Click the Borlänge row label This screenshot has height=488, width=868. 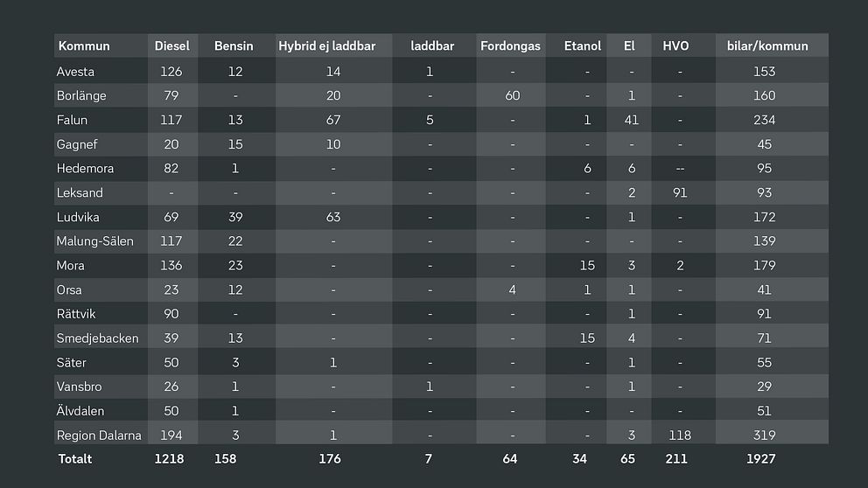tap(81, 95)
